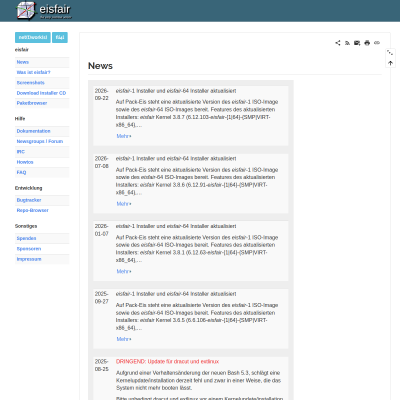Open Howtos sidebar link
The height and width of the screenshot is (400, 400).
25,162
